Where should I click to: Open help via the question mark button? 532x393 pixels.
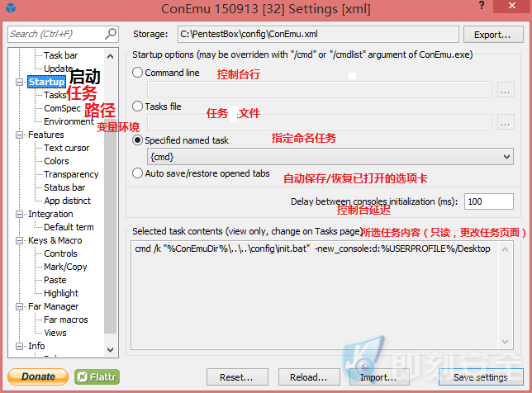481,5
